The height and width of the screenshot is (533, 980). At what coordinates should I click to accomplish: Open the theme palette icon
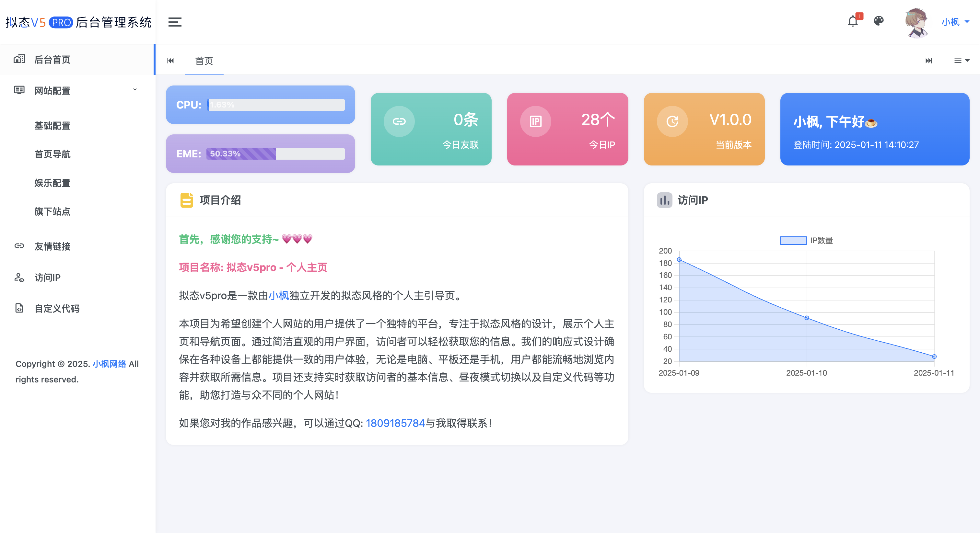[879, 21]
